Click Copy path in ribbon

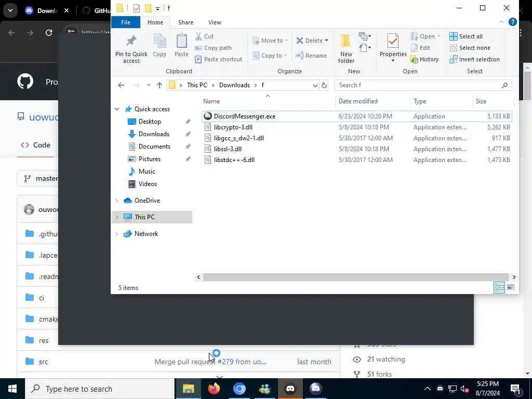214,48
